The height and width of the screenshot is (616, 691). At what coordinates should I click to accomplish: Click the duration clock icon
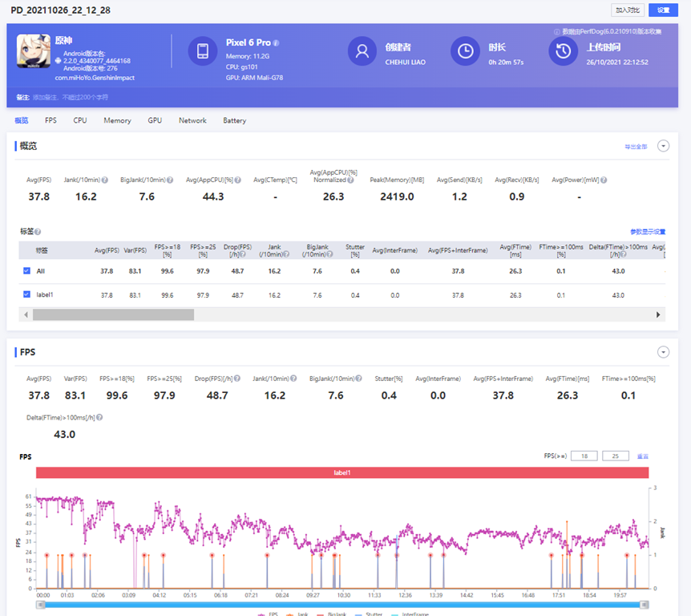click(465, 51)
